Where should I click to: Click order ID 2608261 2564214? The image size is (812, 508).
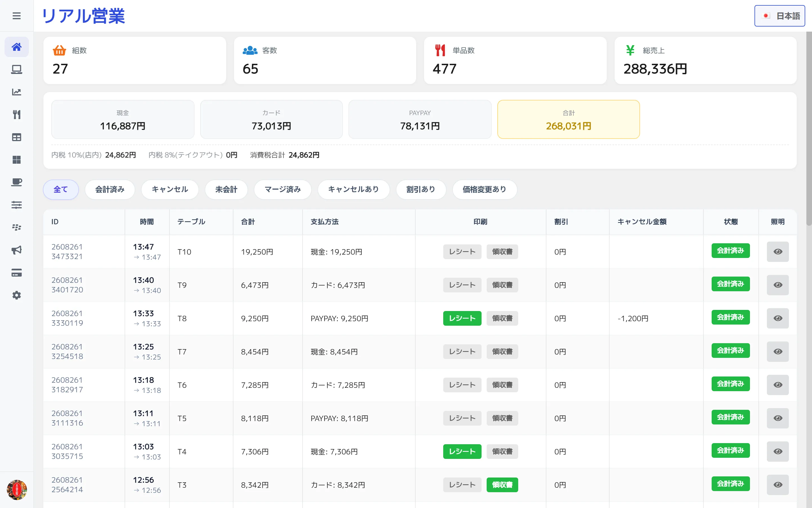click(x=67, y=485)
